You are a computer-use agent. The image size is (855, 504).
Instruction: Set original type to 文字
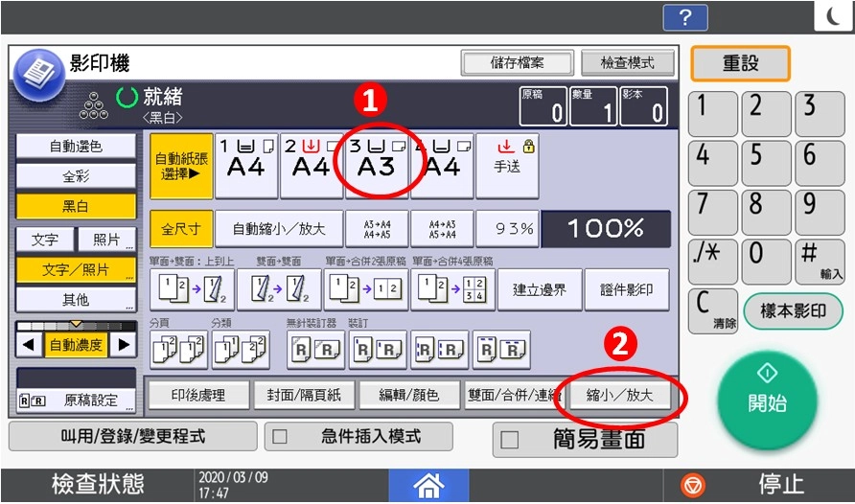pyautogui.click(x=45, y=240)
